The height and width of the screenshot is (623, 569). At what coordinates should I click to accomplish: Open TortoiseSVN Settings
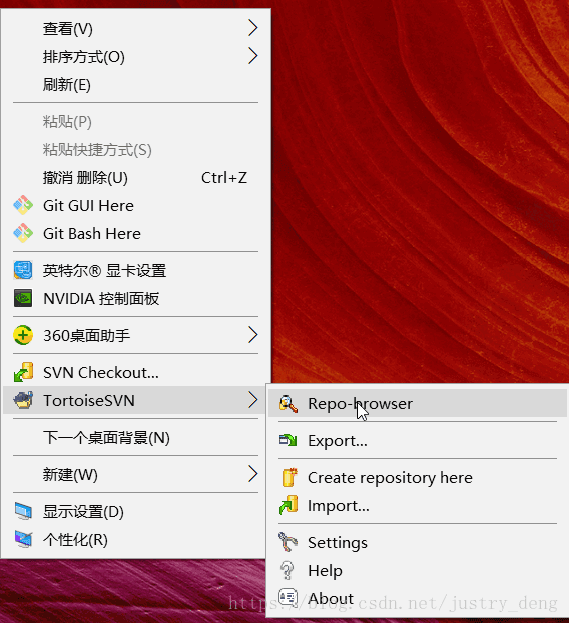coord(417,542)
